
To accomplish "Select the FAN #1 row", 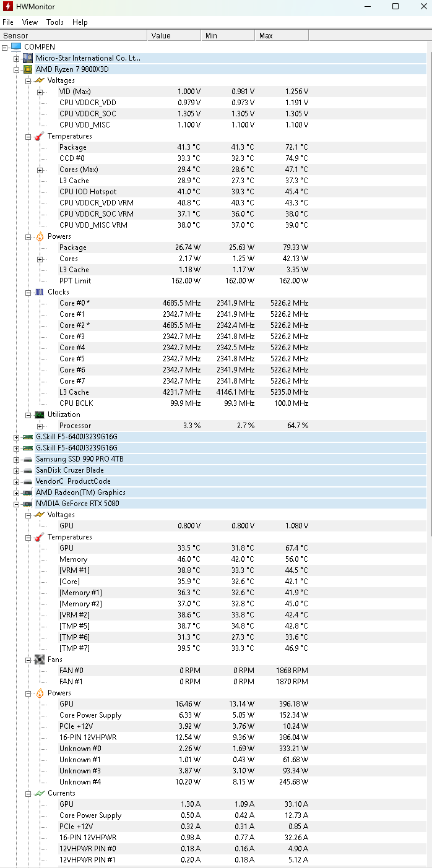I will pyautogui.click(x=184, y=682).
